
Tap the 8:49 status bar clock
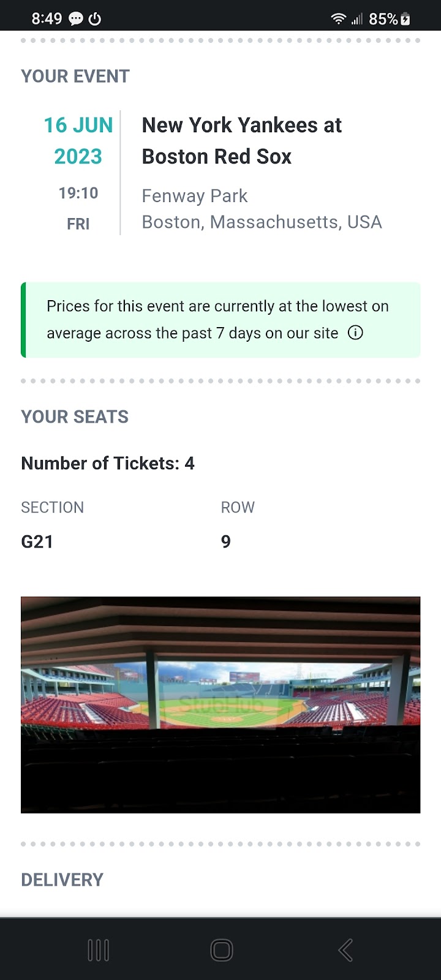click(x=47, y=19)
